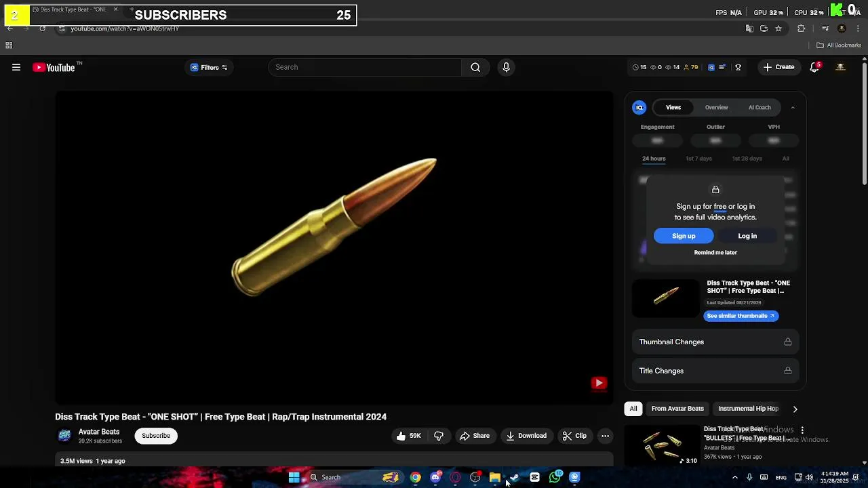This screenshot has height=488, width=868.
Task: Start voice search with the microphone
Action: [x=506, y=67]
